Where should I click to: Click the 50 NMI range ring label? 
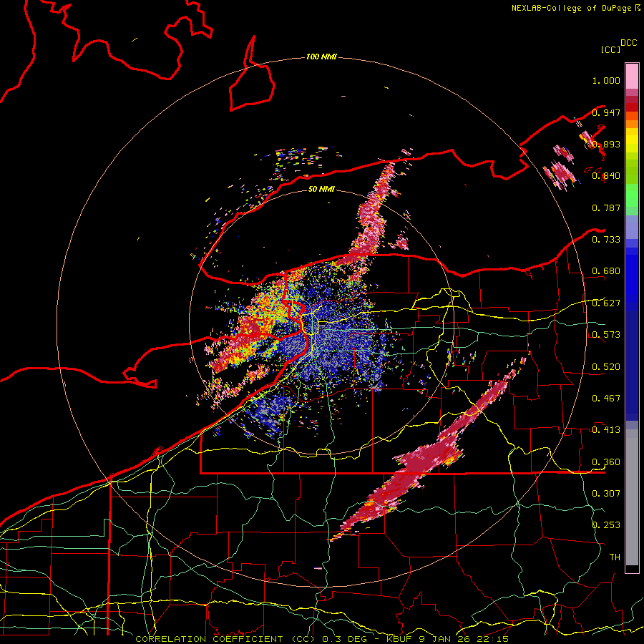(x=321, y=189)
